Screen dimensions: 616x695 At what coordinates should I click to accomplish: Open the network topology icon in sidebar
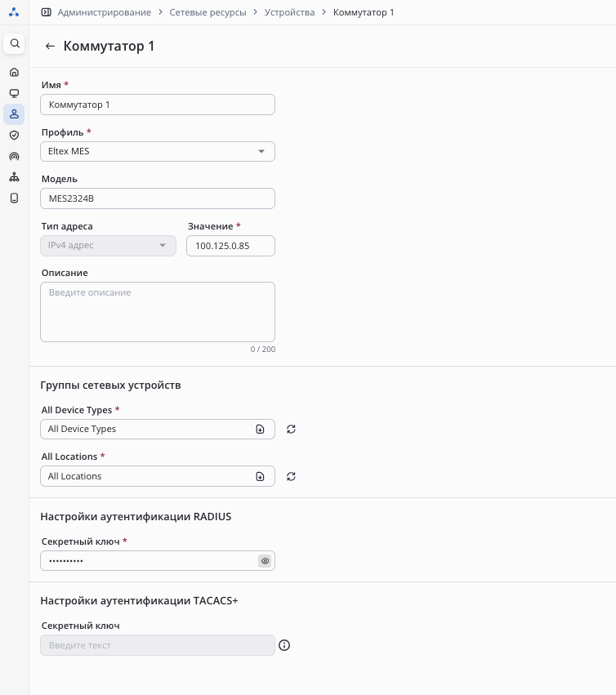point(14,177)
